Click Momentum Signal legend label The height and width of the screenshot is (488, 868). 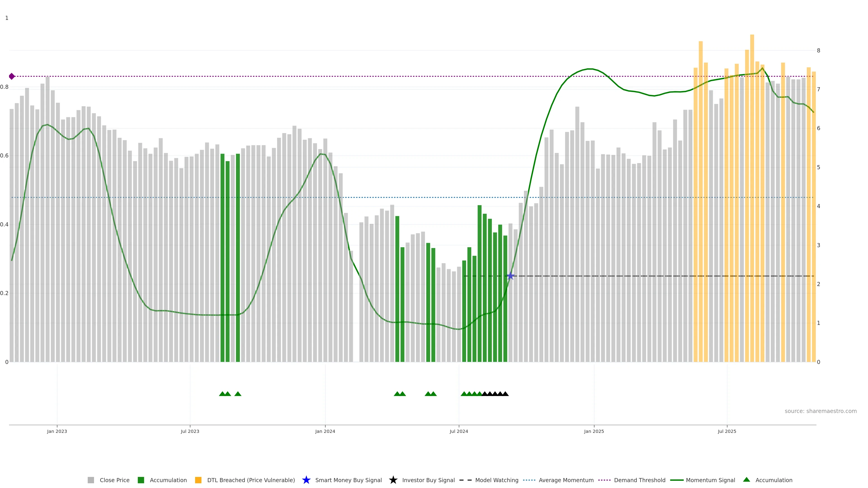click(x=710, y=480)
